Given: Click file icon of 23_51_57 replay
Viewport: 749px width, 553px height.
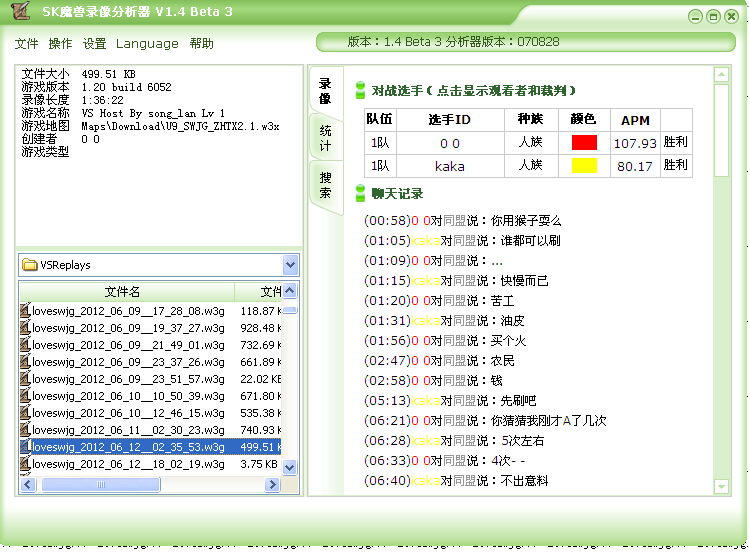Looking at the screenshot, I should pyautogui.click(x=25, y=378).
